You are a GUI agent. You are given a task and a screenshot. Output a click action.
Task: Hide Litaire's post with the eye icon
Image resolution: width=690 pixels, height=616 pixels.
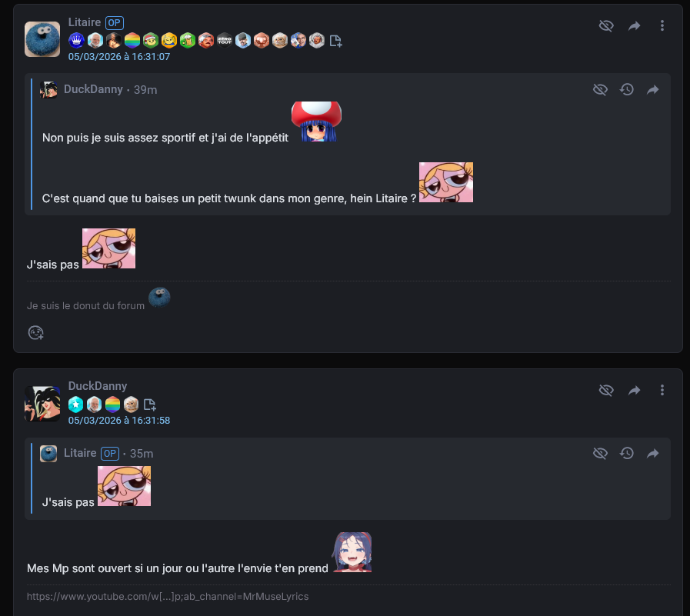[x=606, y=26]
